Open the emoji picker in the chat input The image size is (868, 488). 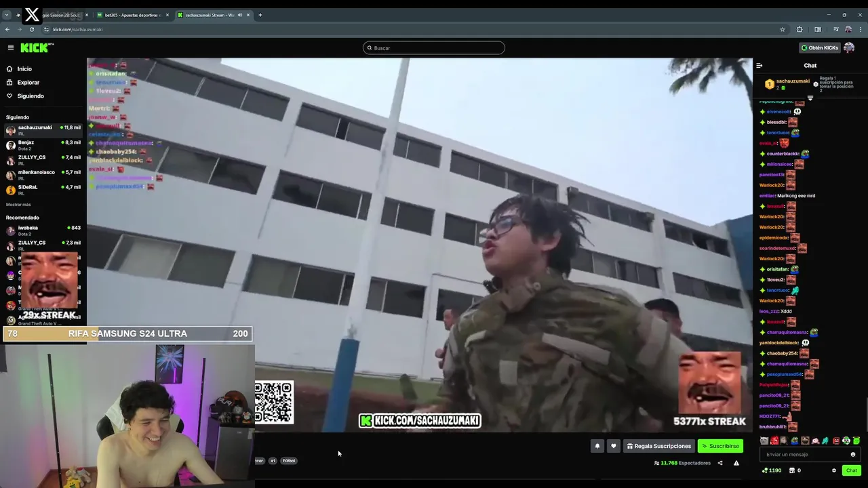pyautogui.click(x=853, y=454)
